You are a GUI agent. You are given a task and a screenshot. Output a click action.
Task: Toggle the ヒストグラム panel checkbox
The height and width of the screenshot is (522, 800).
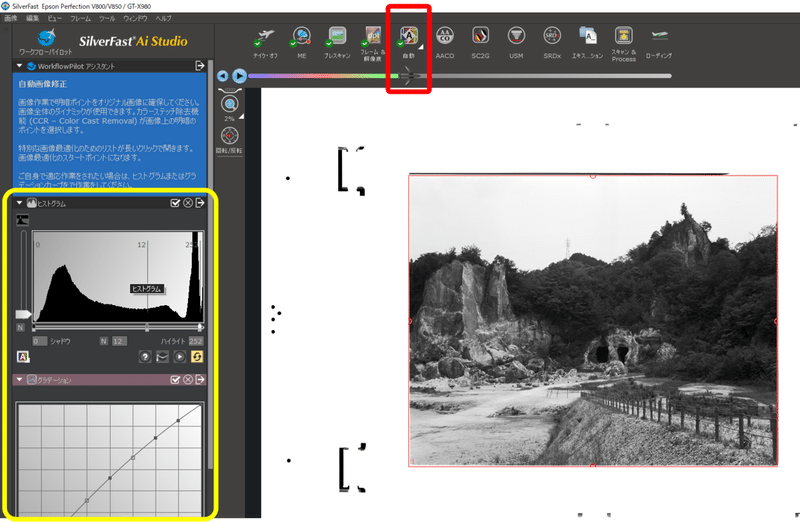click(175, 203)
